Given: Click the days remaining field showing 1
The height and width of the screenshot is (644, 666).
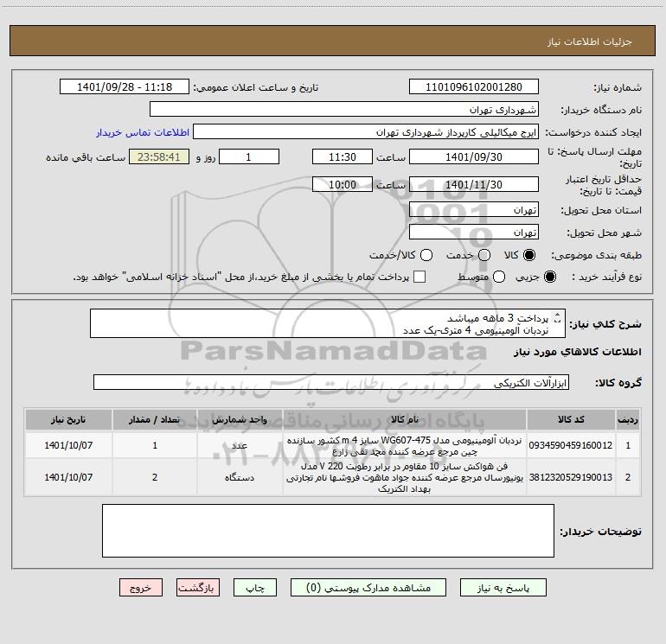Looking at the screenshot, I should point(249,156).
